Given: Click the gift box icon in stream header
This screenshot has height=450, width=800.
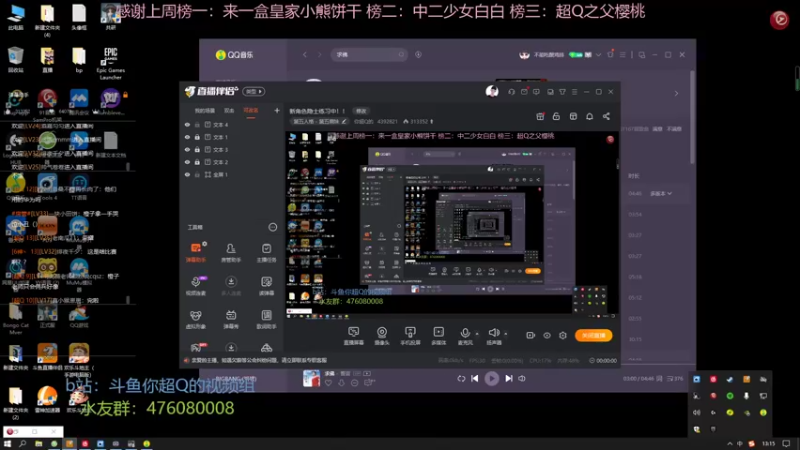Looking at the screenshot, I should coord(540,116).
